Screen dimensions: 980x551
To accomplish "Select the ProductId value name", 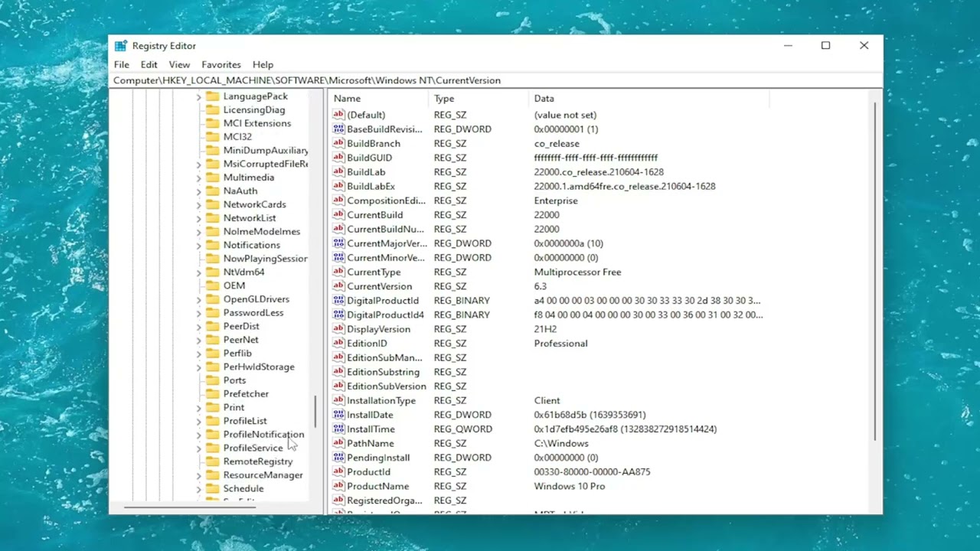I will 368,472.
